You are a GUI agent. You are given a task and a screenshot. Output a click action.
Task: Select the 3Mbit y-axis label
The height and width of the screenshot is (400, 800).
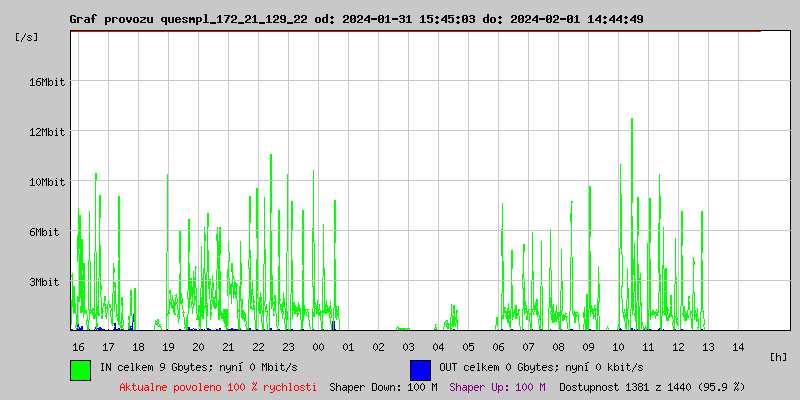pos(44,282)
